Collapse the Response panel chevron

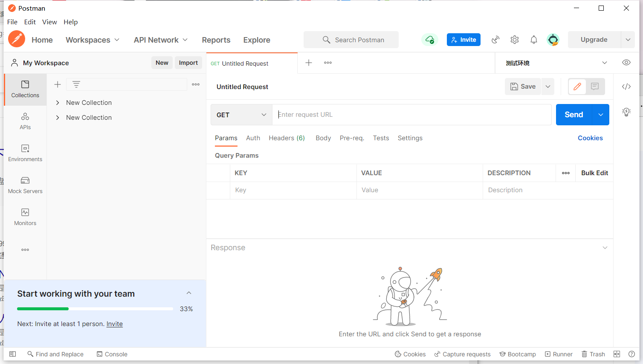[x=605, y=248]
